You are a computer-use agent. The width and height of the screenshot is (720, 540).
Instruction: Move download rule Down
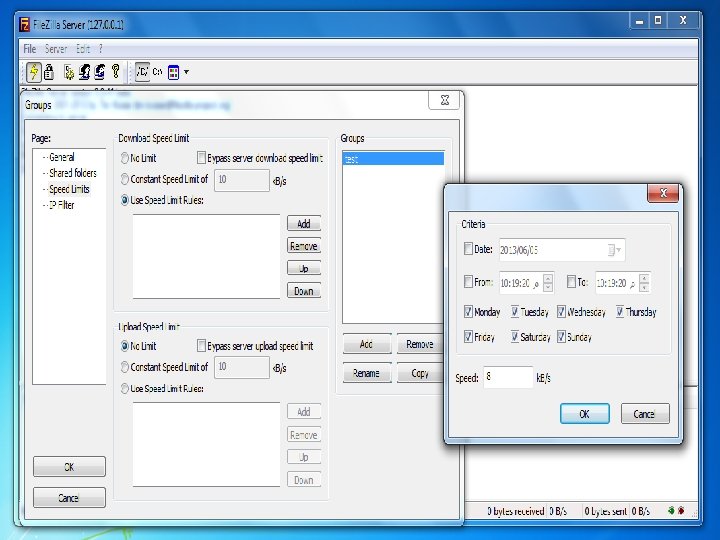[x=304, y=291]
